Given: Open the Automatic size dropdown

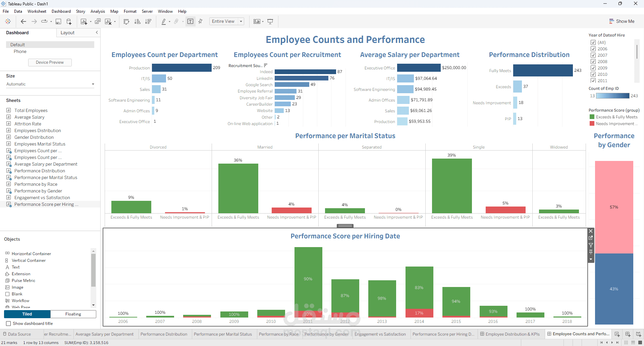Looking at the screenshot, I should pyautogui.click(x=93, y=84).
